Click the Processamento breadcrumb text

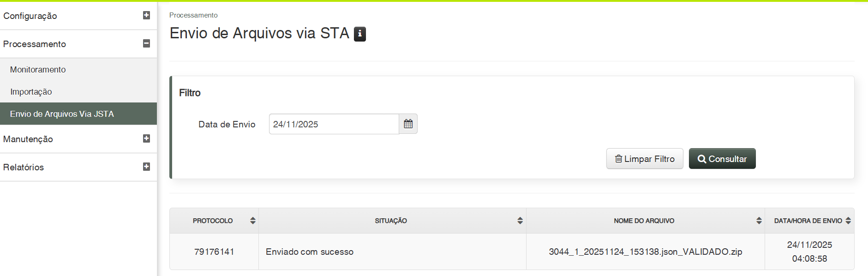point(193,15)
